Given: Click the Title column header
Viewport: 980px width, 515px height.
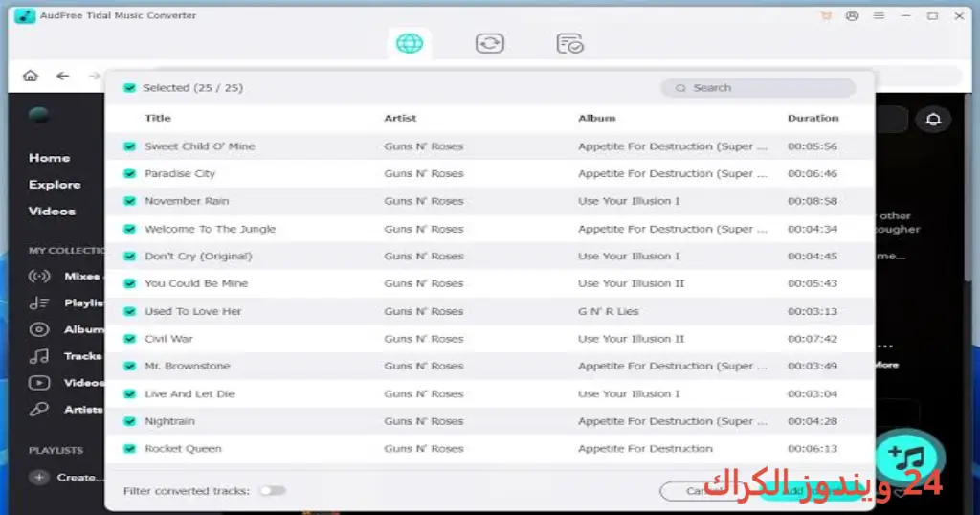Looking at the screenshot, I should 158,118.
